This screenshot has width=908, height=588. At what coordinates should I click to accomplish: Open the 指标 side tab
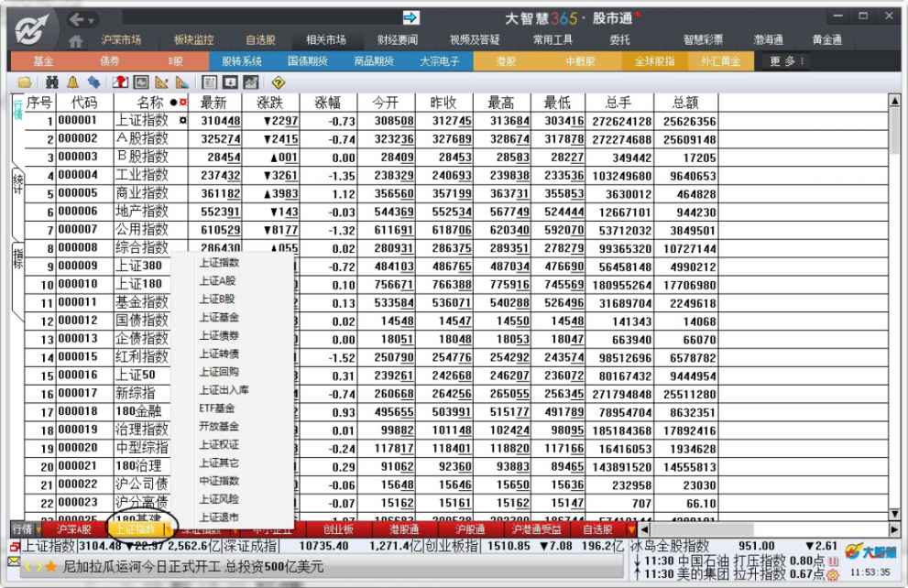pyautogui.click(x=18, y=257)
